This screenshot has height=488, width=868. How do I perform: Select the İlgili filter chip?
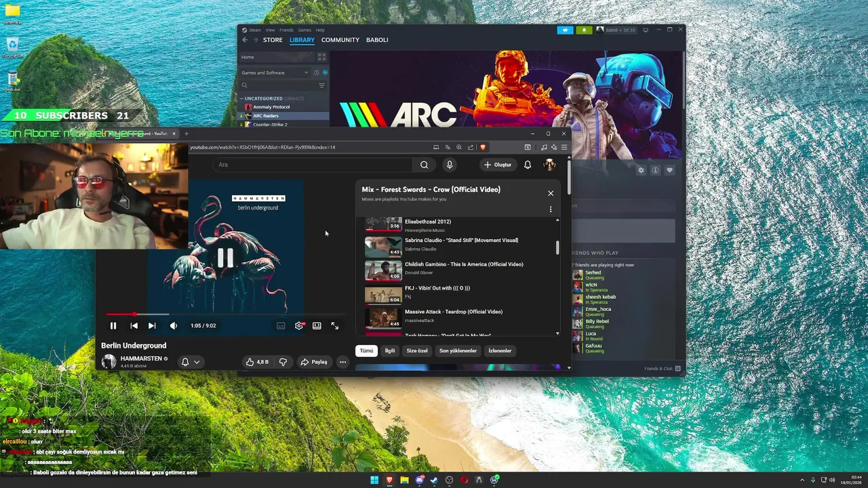390,350
